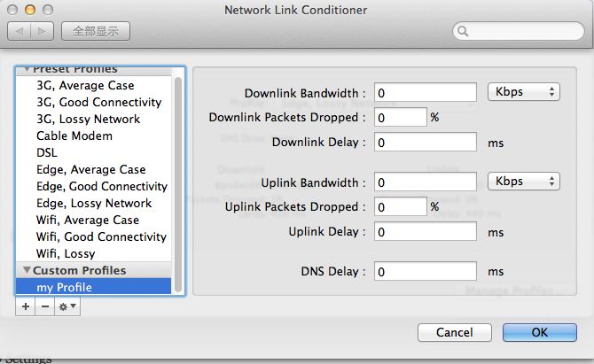Click the search magnifier icon

click(463, 31)
